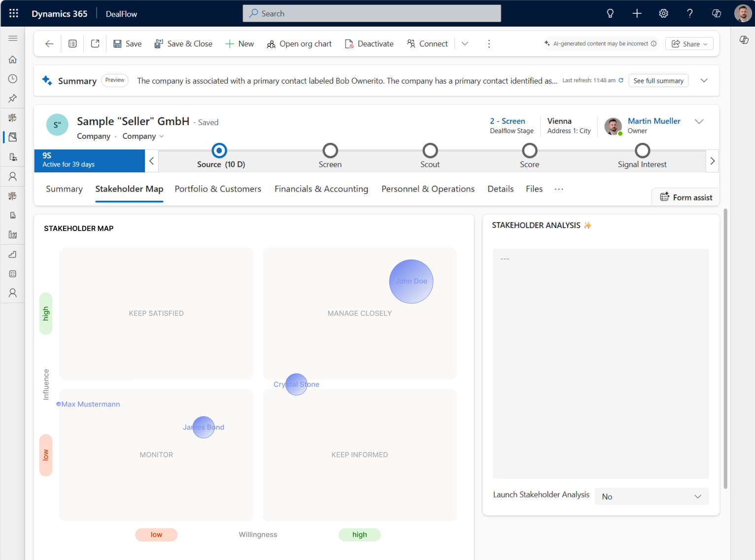Advance process stages with right chevron
Viewport: 755px width, 560px height.
coord(712,161)
